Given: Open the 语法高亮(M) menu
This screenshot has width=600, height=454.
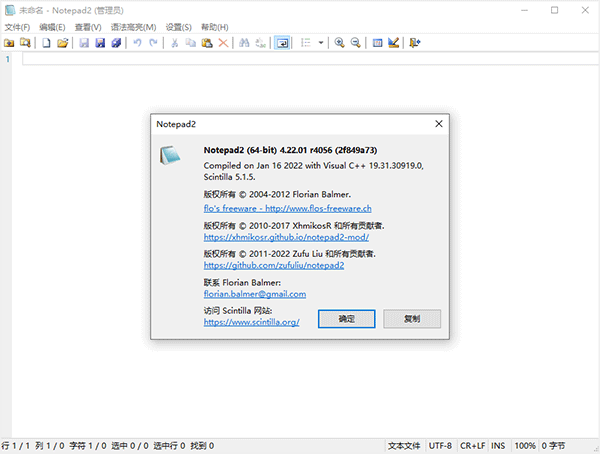Looking at the screenshot, I should pos(131,26).
